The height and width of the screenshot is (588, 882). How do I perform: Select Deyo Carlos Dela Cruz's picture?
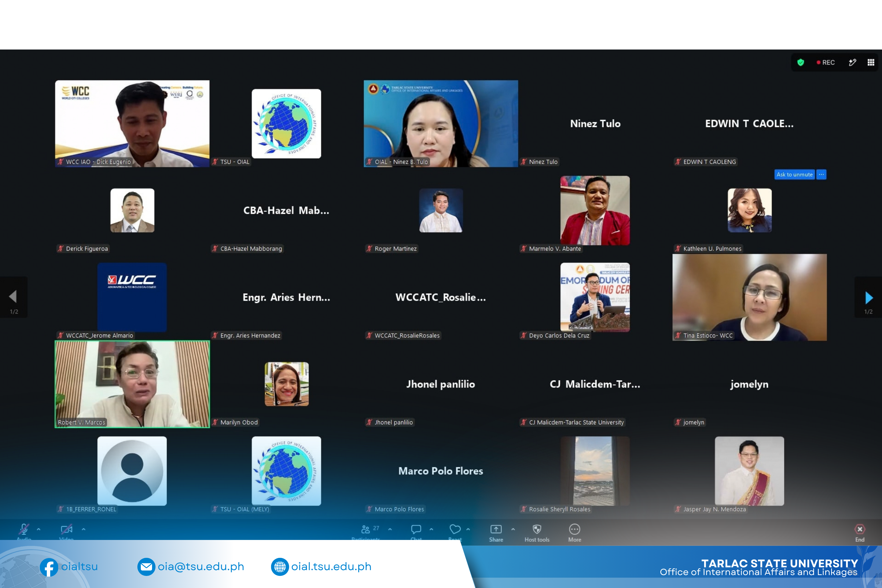point(595,297)
